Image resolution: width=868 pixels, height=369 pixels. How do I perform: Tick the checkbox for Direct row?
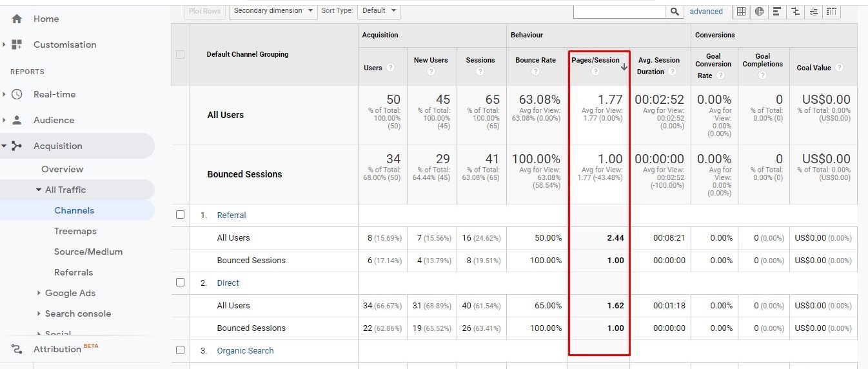point(181,283)
